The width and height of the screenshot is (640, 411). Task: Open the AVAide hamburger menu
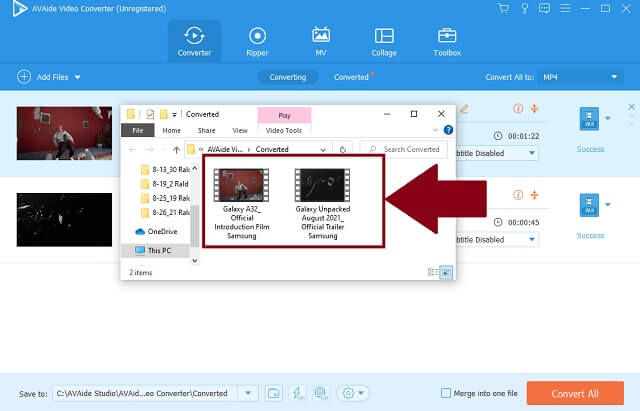click(x=565, y=9)
